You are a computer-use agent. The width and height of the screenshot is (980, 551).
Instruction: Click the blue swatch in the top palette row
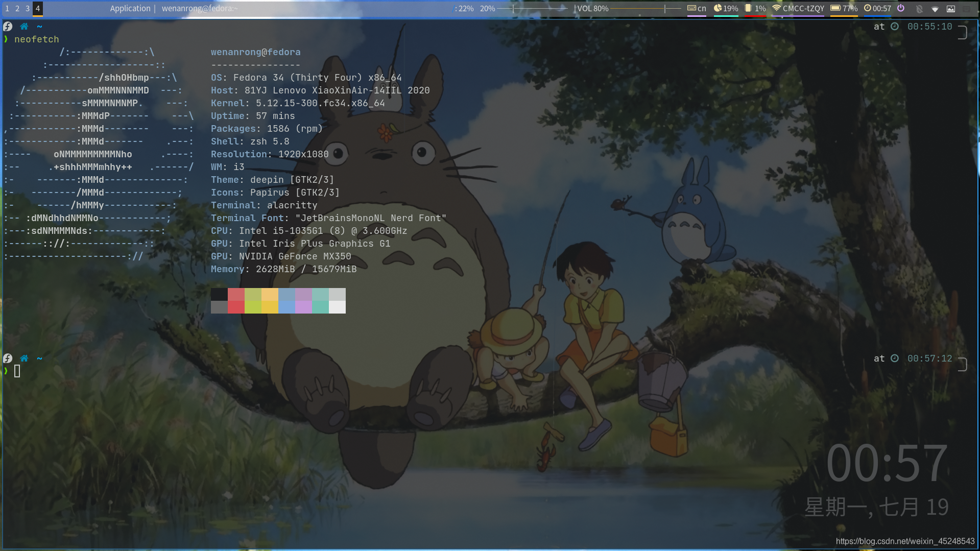(286, 294)
